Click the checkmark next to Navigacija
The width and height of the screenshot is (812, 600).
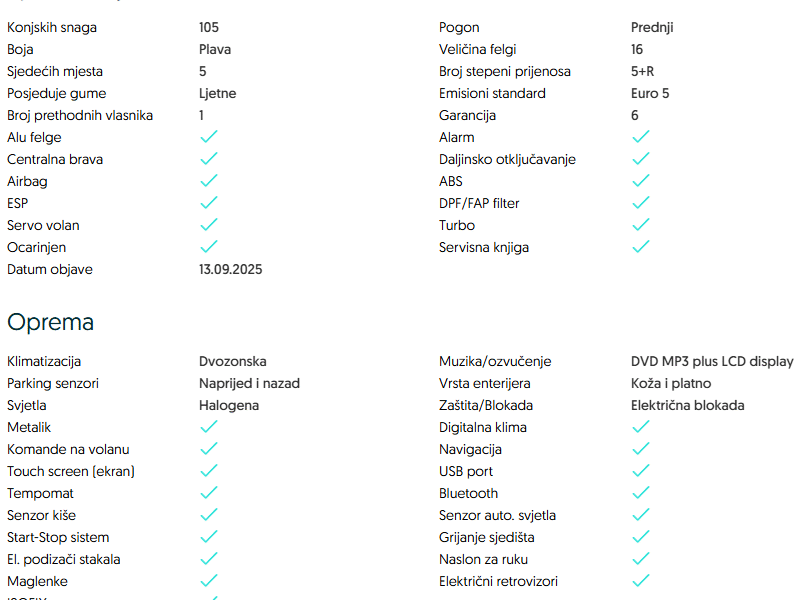pos(641,449)
